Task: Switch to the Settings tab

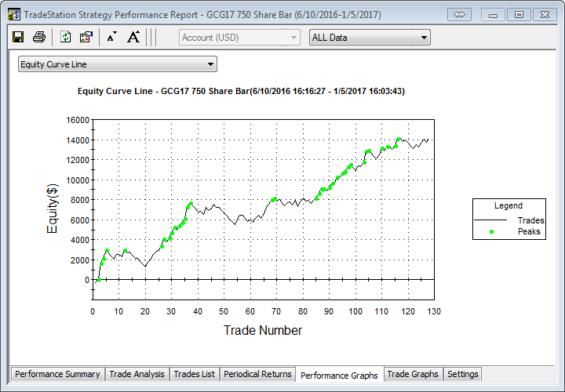Action: tap(462, 374)
